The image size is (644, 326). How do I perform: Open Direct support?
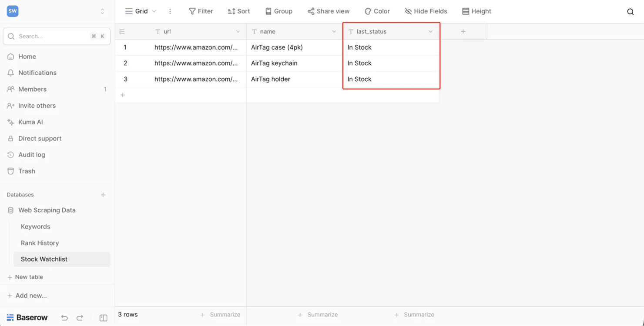(x=40, y=138)
